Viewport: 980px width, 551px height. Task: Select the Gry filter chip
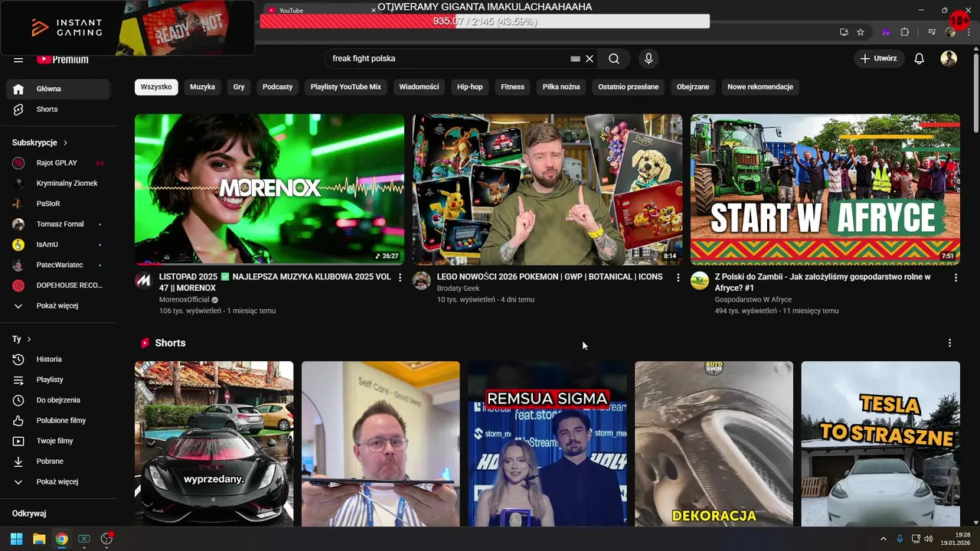(x=239, y=87)
